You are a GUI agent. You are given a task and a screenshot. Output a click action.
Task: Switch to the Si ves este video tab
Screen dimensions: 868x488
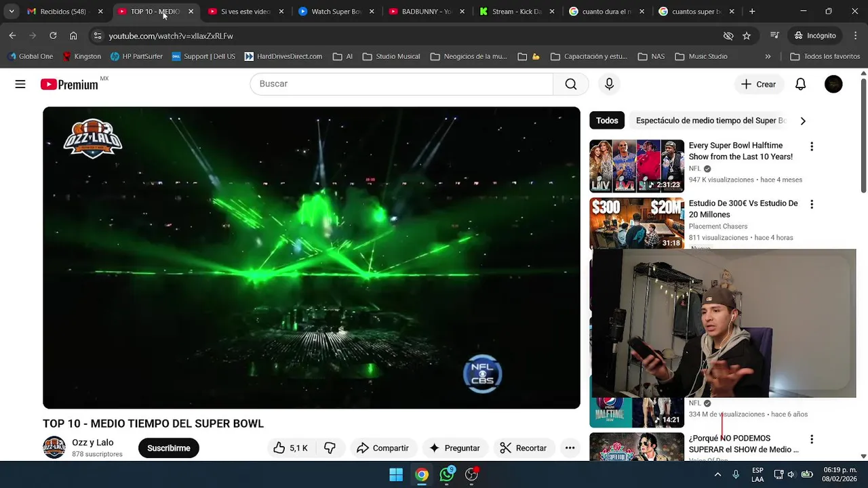pos(245,12)
